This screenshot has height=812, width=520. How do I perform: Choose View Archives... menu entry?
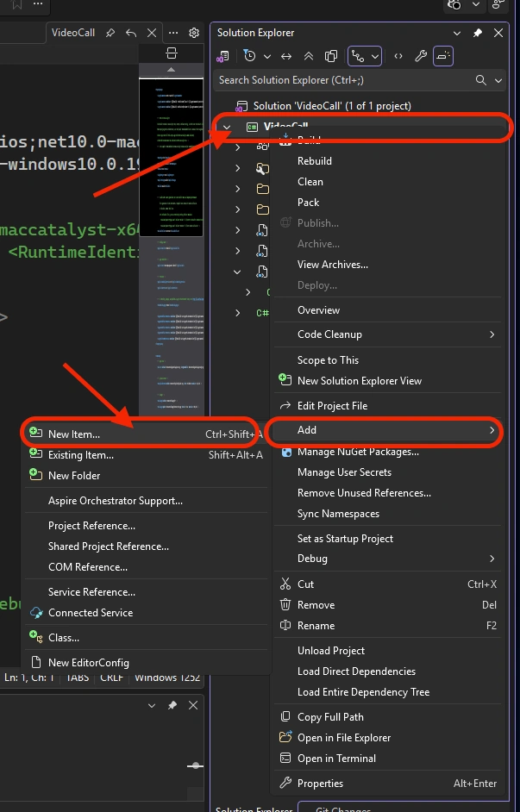pos(333,265)
